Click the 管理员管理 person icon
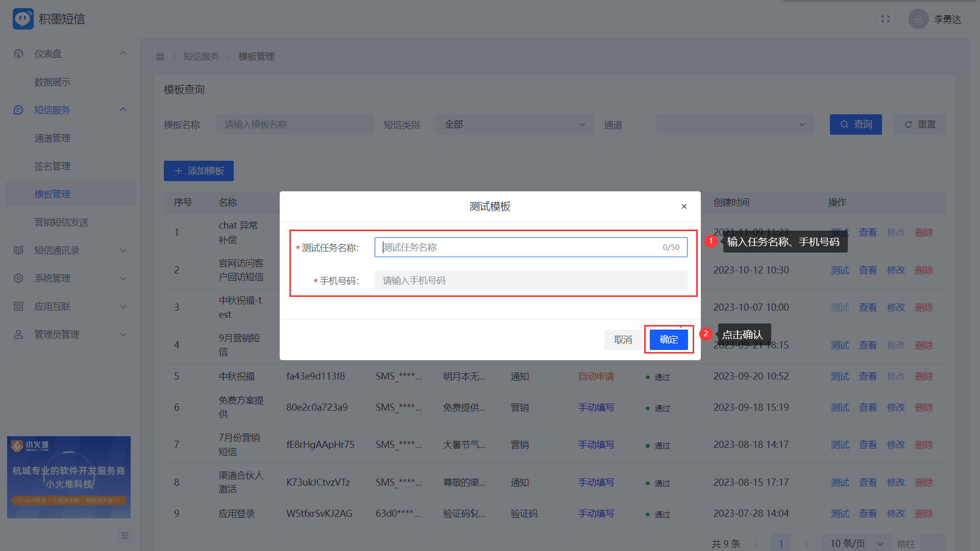Image resolution: width=980 pixels, height=551 pixels. click(x=19, y=334)
